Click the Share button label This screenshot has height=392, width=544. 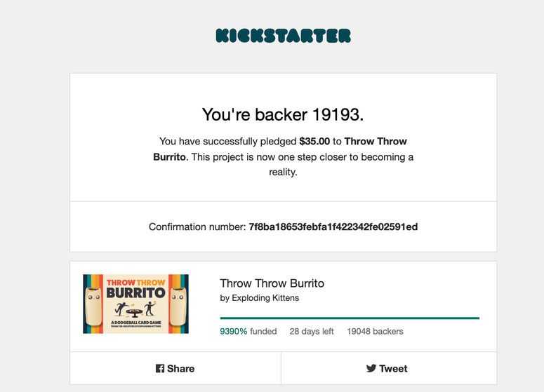(x=181, y=368)
